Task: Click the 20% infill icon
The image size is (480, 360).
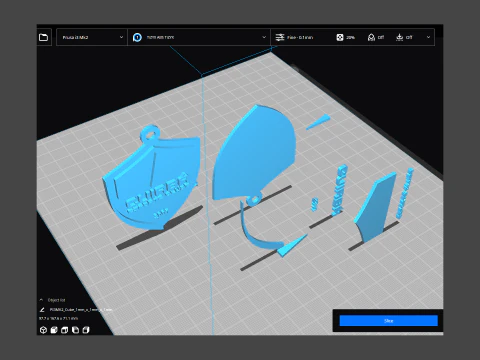Action: [340, 37]
